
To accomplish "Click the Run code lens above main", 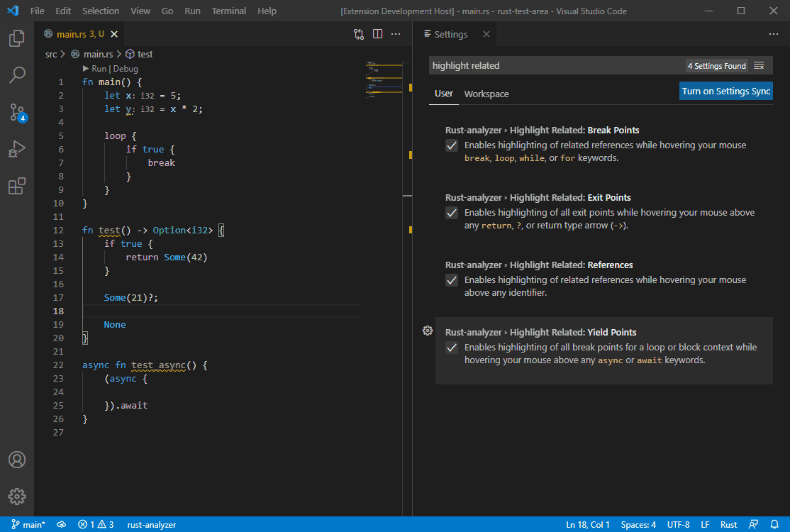I will pos(99,69).
